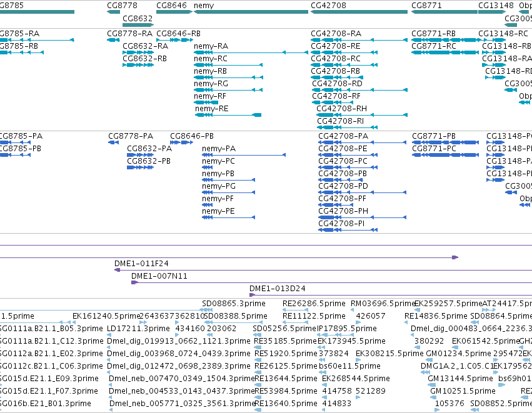Image resolution: width=532 pixels, height=413 pixels.
Task: Click the CG8646 gene label
Action: point(171,6)
